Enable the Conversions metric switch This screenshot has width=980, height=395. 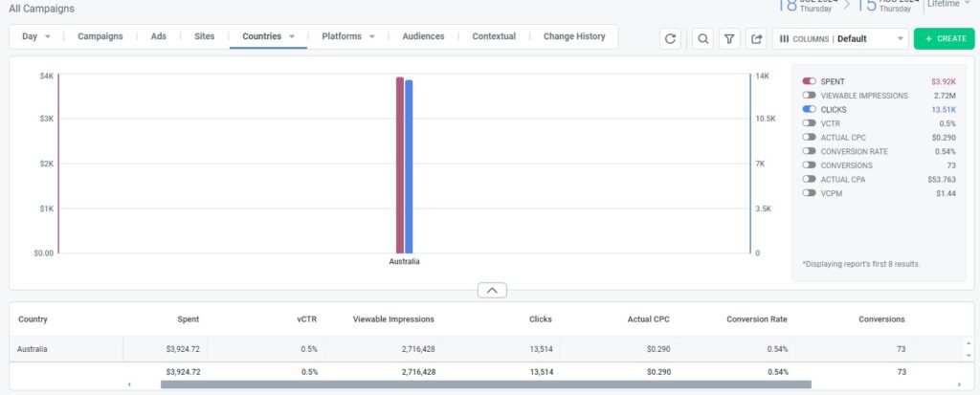pyautogui.click(x=810, y=165)
